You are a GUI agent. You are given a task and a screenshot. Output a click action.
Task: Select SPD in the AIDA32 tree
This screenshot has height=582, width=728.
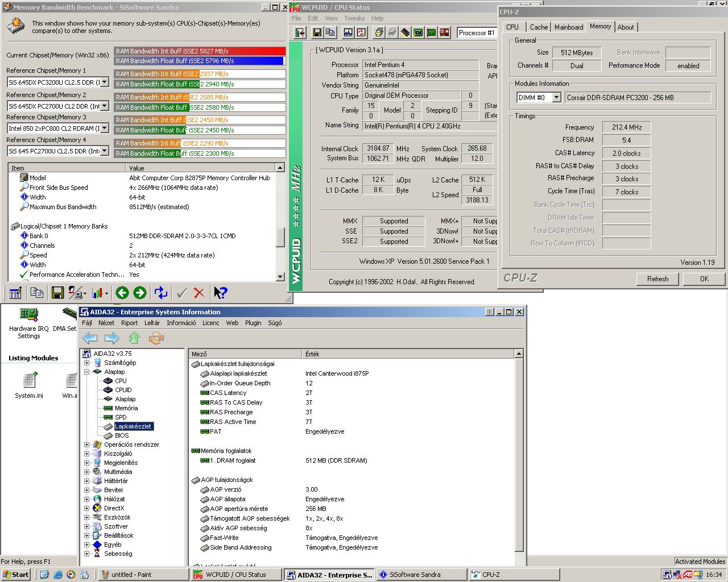pos(121,417)
